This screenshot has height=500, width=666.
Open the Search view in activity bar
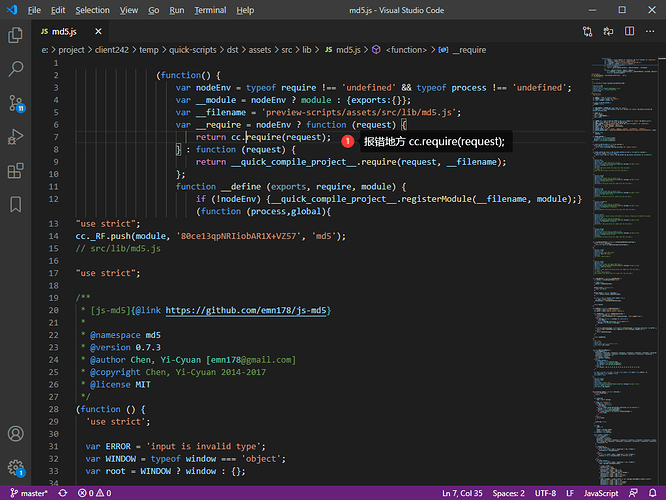click(x=16, y=68)
